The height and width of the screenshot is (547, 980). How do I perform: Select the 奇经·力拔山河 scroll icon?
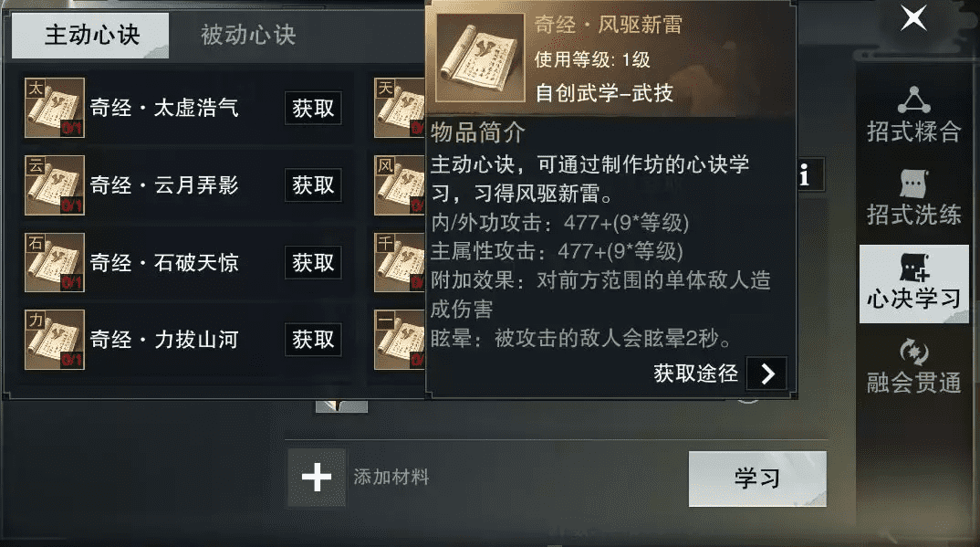point(55,340)
